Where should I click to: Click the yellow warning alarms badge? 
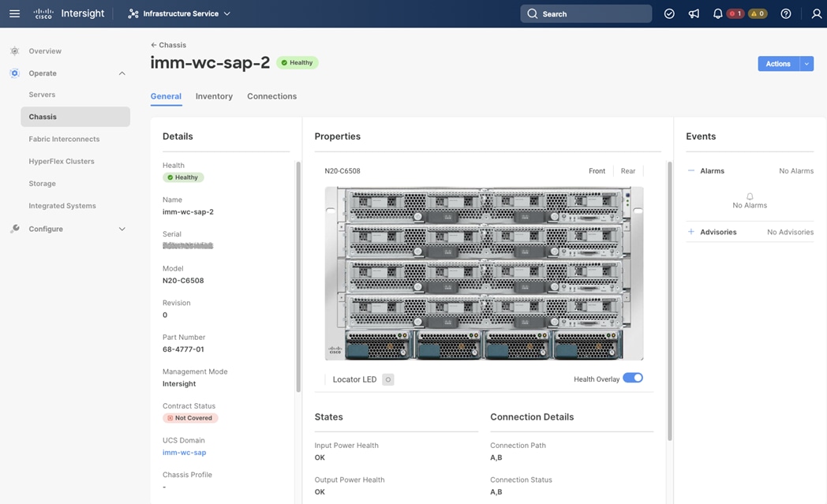pyautogui.click(x=758, y=13)
